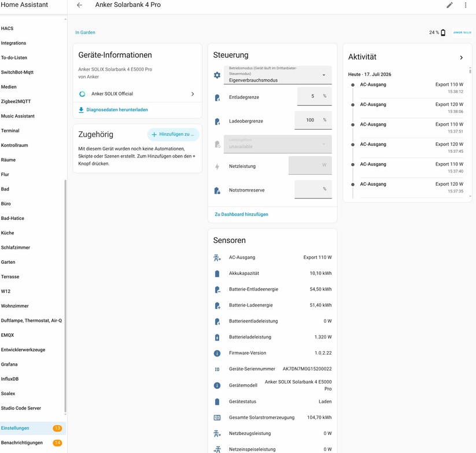The image size is (476, 453).
Task: Click the Firmware-Version info icon
Action: pos(217,353)
